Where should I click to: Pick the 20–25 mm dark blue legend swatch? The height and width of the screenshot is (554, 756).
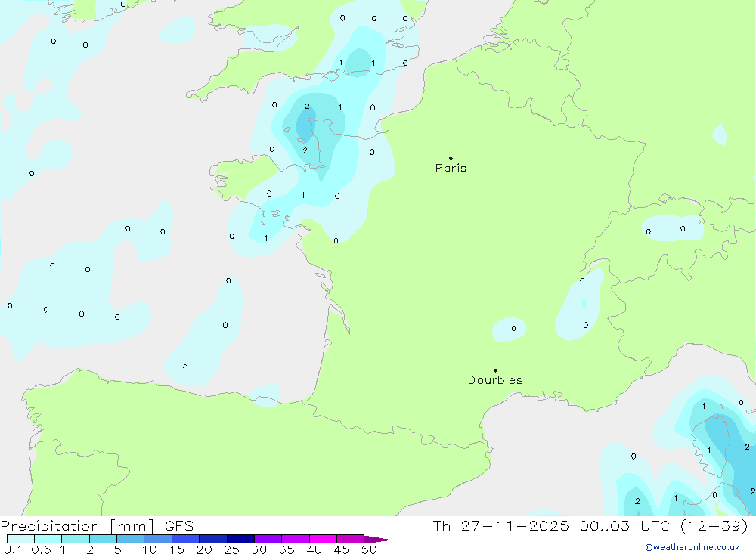click(213, 539)
